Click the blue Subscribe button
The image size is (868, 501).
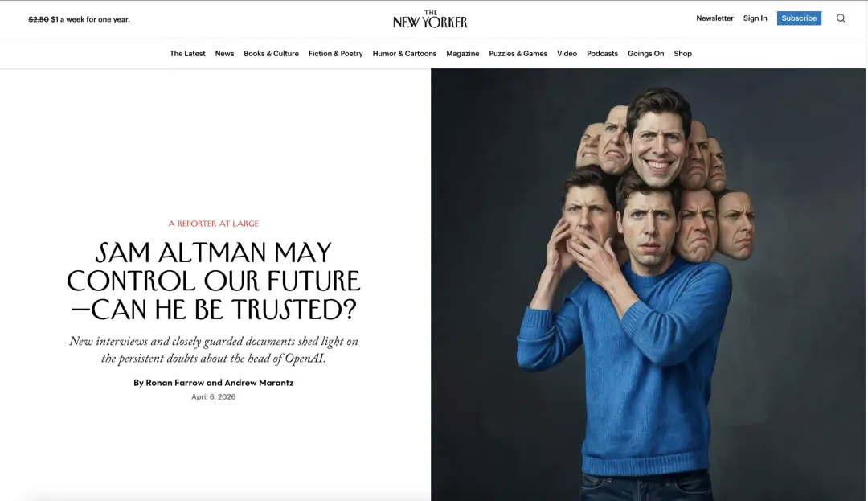tap(799, 18)
